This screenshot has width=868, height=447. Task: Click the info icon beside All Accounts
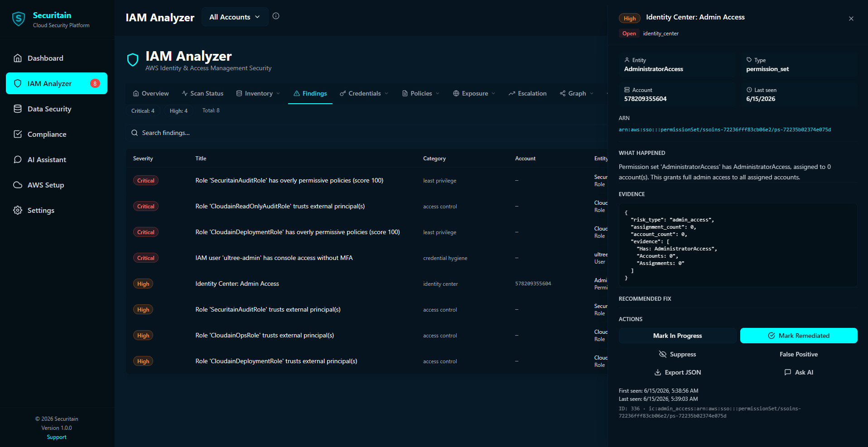tap(276, 16)
